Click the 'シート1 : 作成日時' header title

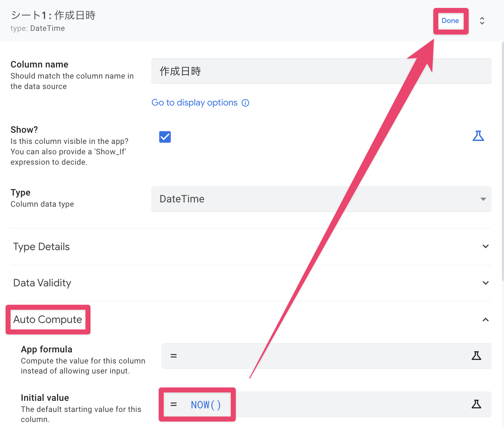click(x=53, y=15)
